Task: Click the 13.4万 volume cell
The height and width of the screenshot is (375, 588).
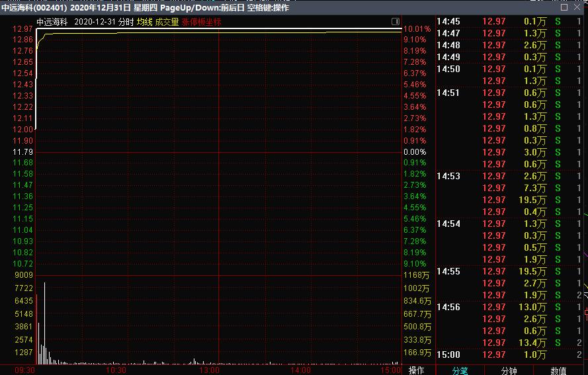Action: pyautogui.click(x=532, y=343)
